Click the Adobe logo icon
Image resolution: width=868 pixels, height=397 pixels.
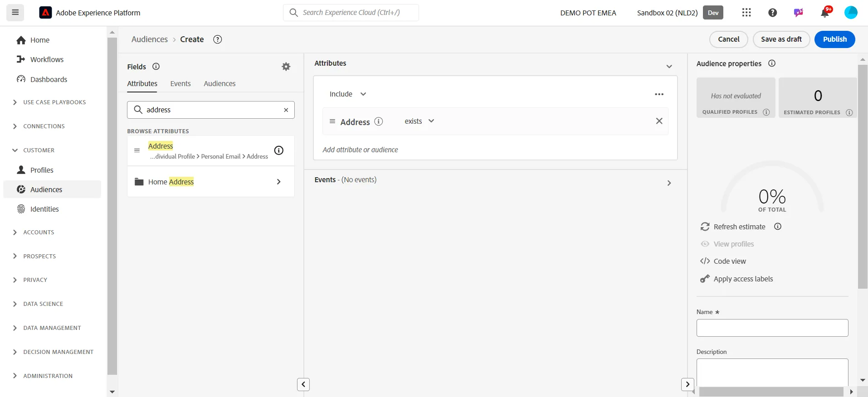tap(45, 13)
